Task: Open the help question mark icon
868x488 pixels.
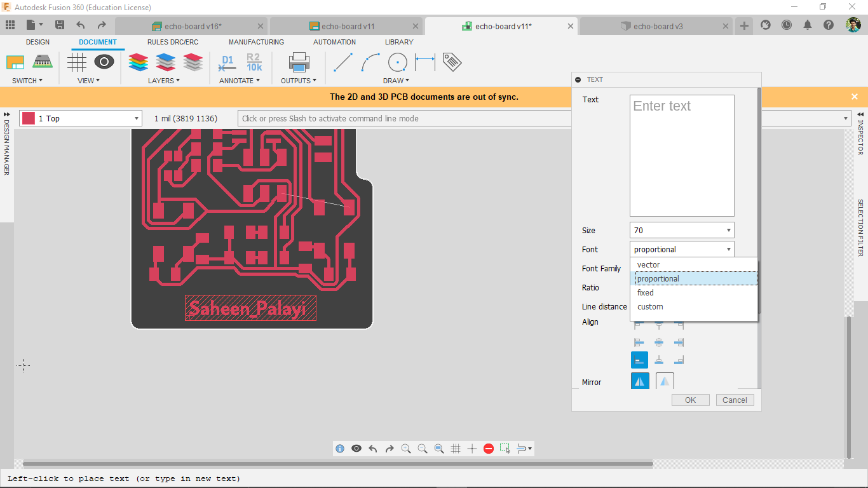Action: pyautogui.click(x=829, y=25)
